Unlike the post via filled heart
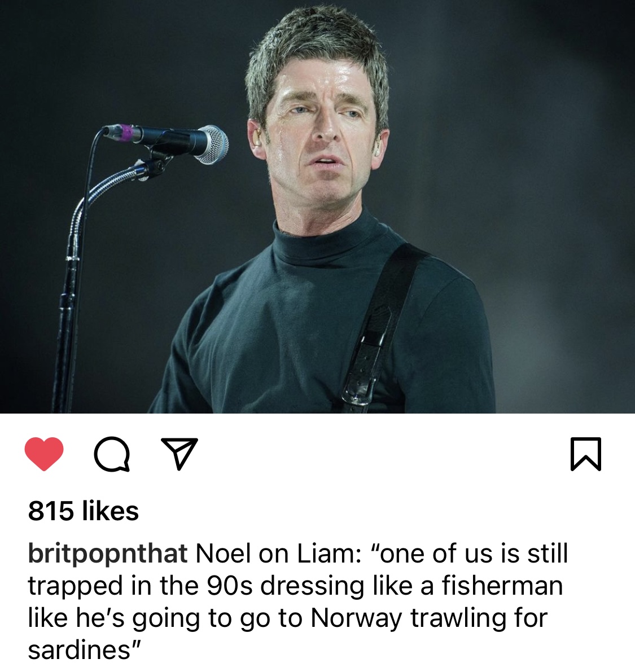 pos(43,454)
